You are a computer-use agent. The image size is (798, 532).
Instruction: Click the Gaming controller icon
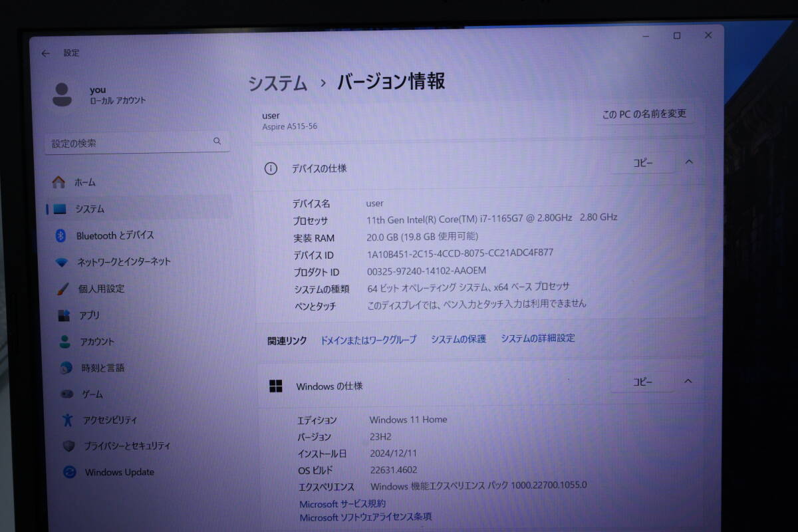(x=66, y=394)
